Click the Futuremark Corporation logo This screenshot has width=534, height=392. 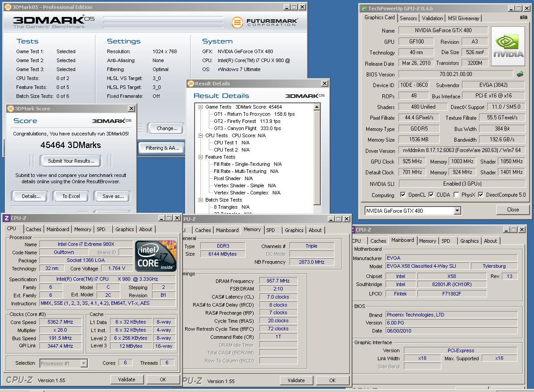[265, 22]
